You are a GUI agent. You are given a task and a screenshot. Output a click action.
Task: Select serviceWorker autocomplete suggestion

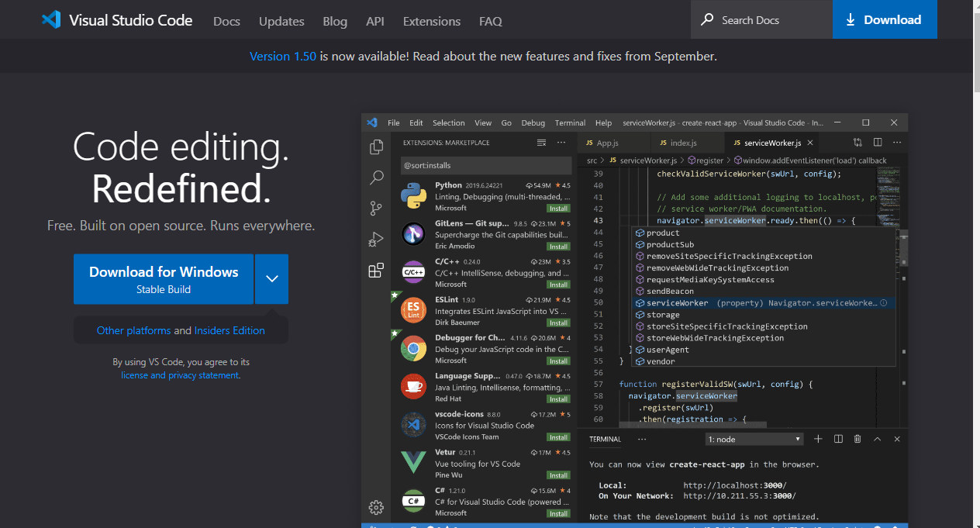tap(764, 303)
